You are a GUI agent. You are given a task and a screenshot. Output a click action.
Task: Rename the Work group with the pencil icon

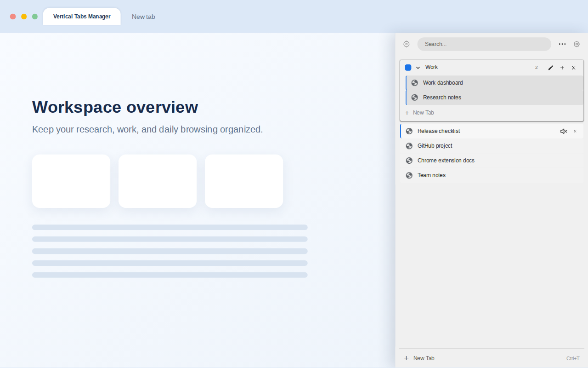pos(551,68)
